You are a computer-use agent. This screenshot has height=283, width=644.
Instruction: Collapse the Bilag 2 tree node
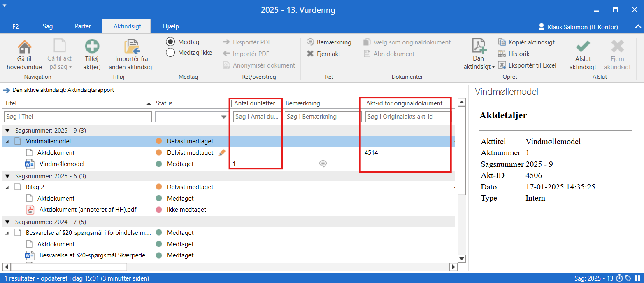pyautogui.click(x=7, y=187)
